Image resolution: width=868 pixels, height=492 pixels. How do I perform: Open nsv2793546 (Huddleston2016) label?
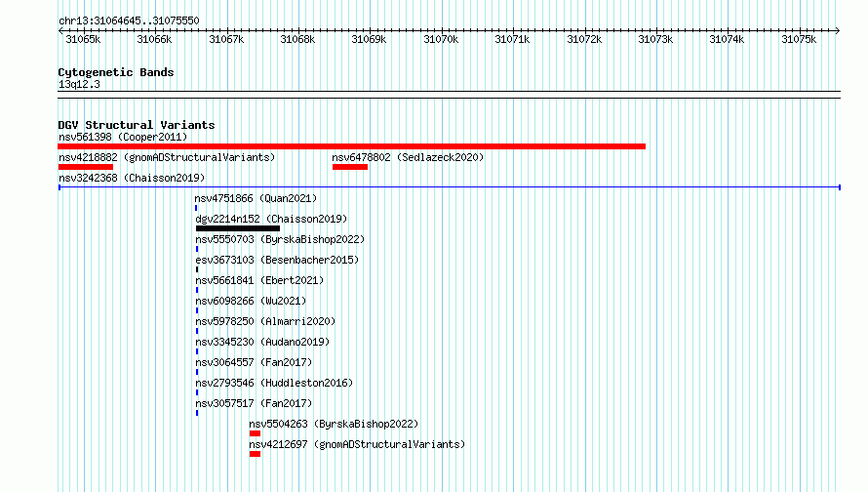coord(274,383)
